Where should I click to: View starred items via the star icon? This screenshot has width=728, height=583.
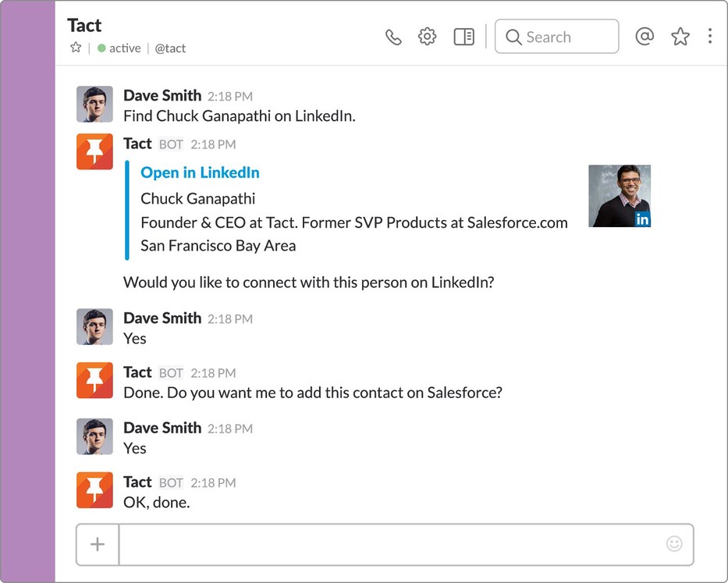[x=680, y=36]
